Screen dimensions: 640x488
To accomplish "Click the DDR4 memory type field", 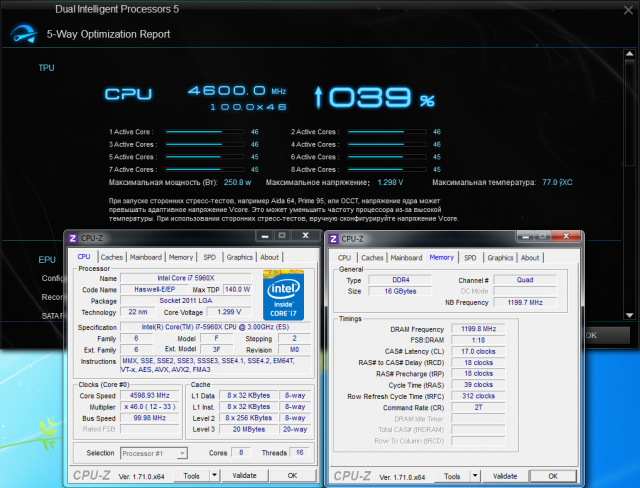I will [x=400, y=280].
